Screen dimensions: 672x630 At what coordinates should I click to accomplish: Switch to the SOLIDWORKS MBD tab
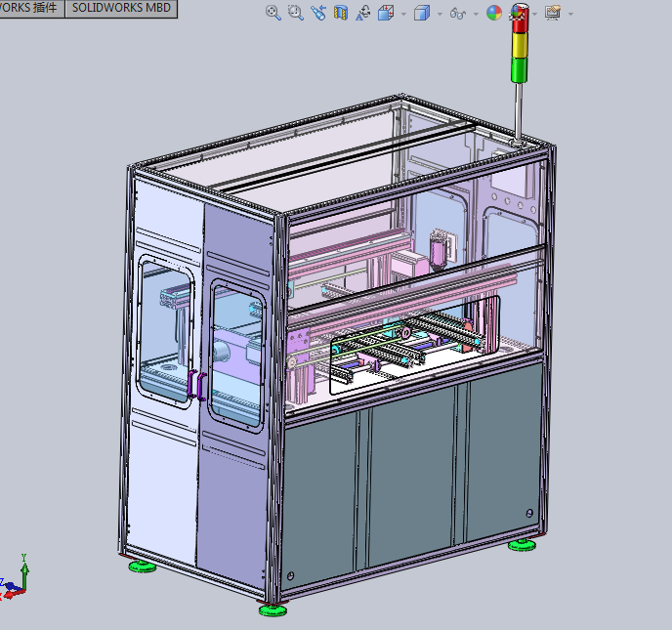121,8
